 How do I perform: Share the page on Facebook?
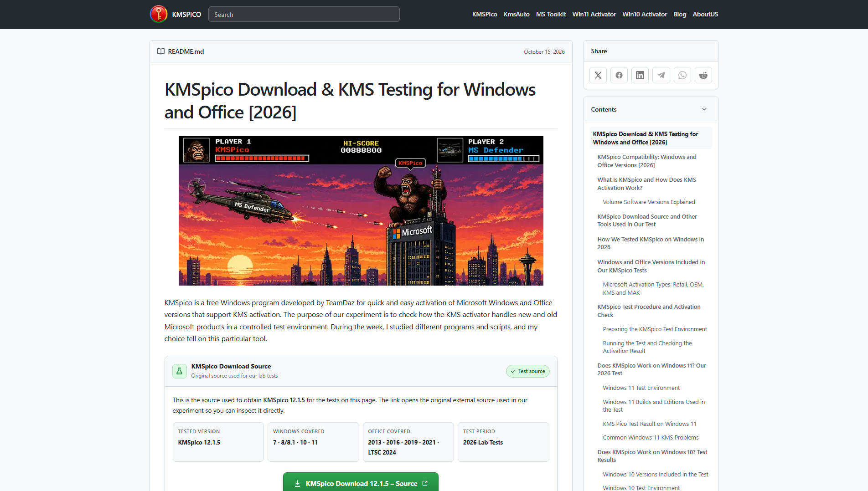[x=619, y=75]
